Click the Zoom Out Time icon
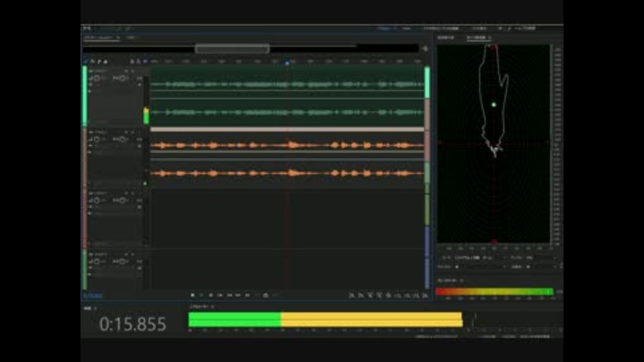644x362 pixels. click(379, 295)
